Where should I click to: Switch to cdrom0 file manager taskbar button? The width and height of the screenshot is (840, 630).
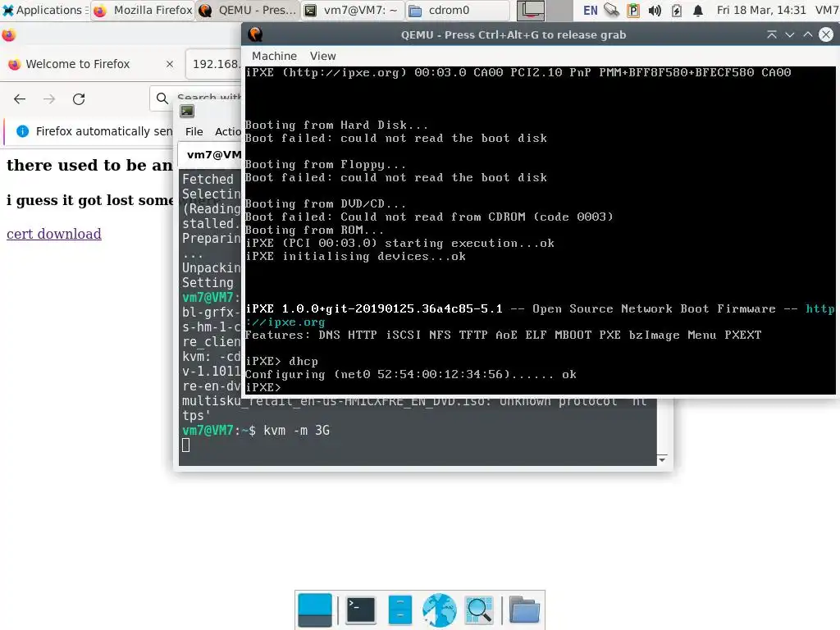point(457,10)
